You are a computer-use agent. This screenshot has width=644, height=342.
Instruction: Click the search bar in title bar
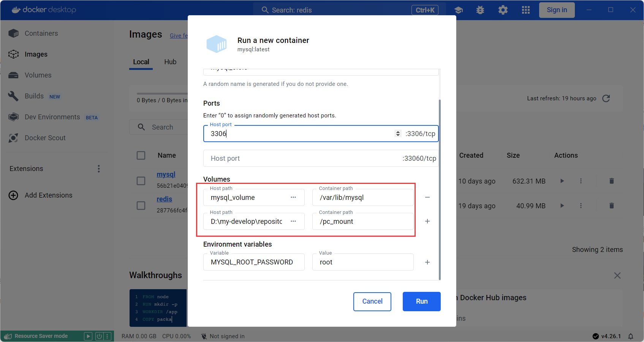pos(350,10)
